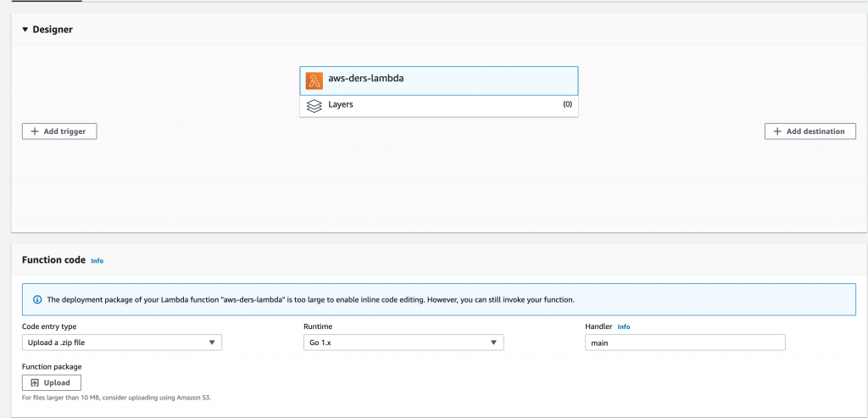
Task: Click the Layers count (0)
Action: (567, 104)
